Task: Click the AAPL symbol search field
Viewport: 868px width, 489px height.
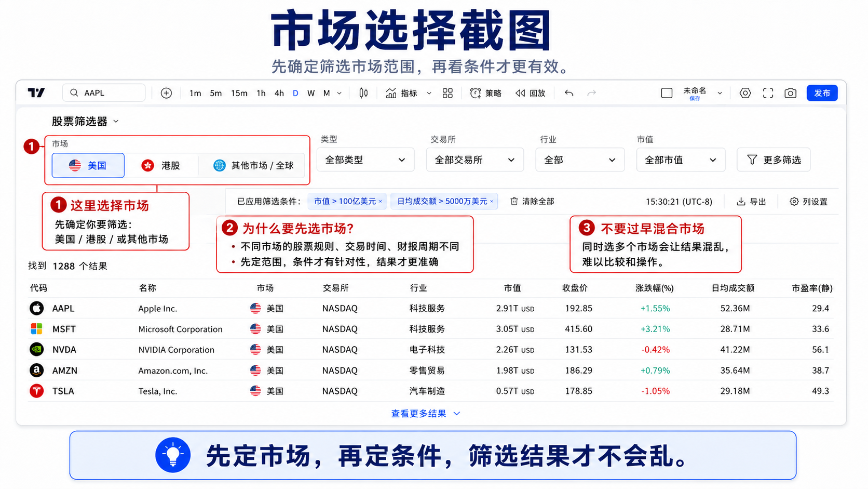Action: [x=104, y=93]
